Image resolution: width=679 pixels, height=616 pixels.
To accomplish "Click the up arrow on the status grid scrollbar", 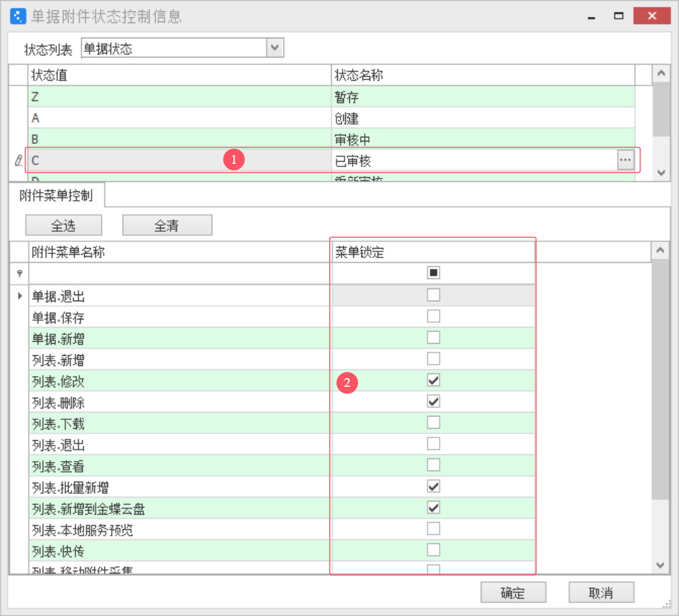I will tap(660, 73).
